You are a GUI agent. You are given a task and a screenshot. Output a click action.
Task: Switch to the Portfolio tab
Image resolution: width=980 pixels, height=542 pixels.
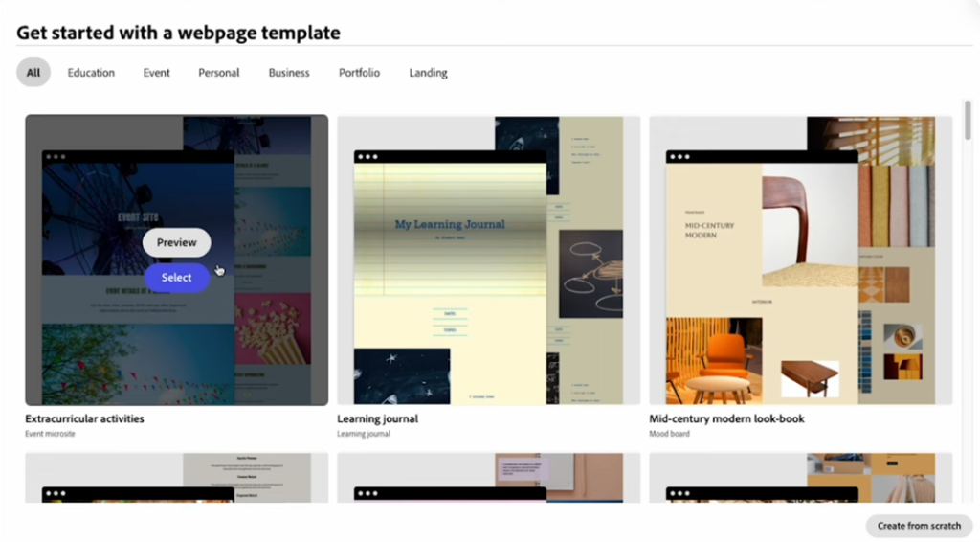tap(360, 73)
